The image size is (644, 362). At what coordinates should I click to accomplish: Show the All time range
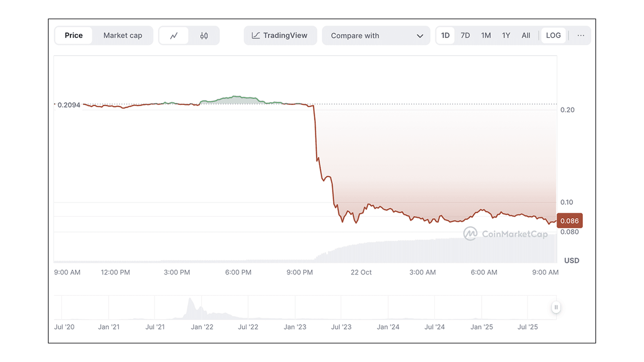[526, 36]
